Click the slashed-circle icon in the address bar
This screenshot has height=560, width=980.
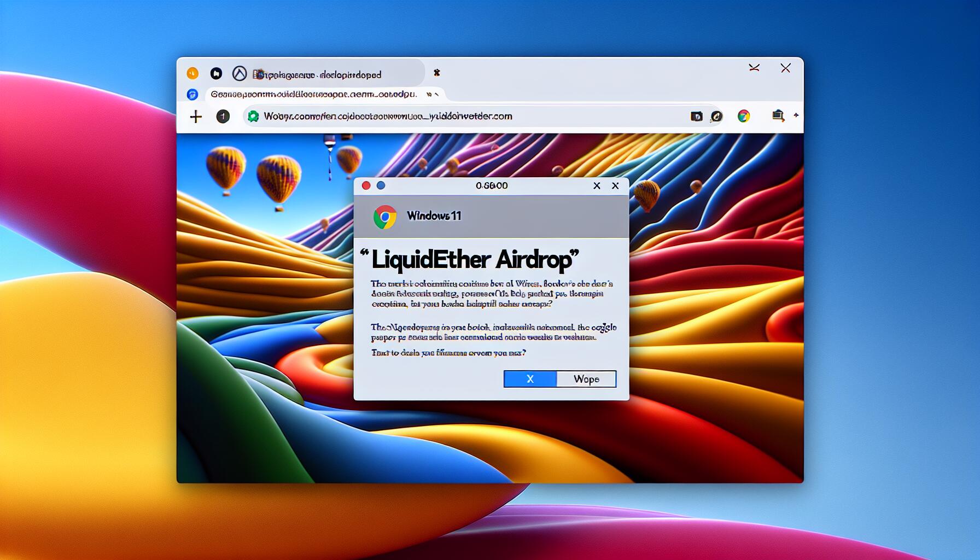tap(716, 116)
